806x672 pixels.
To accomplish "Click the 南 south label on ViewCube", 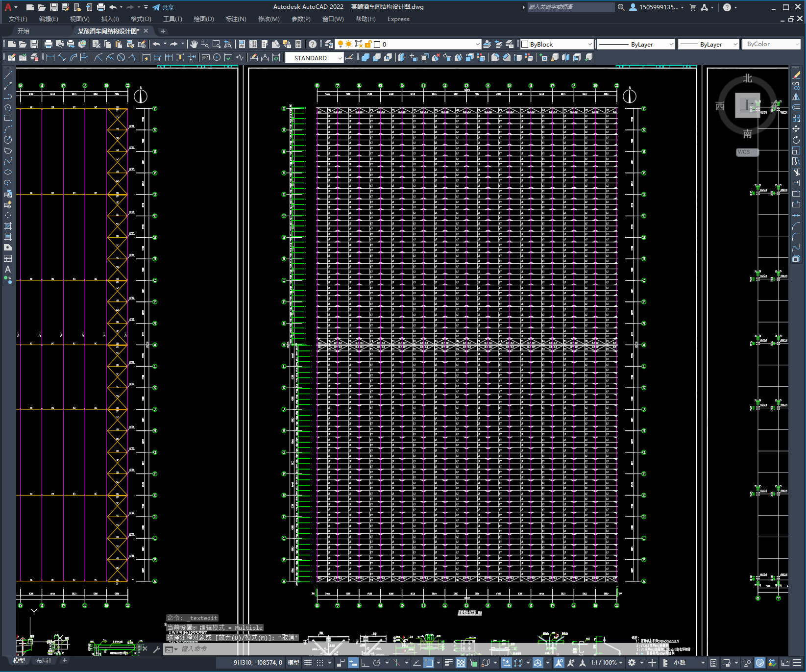I will coord(747,134).
